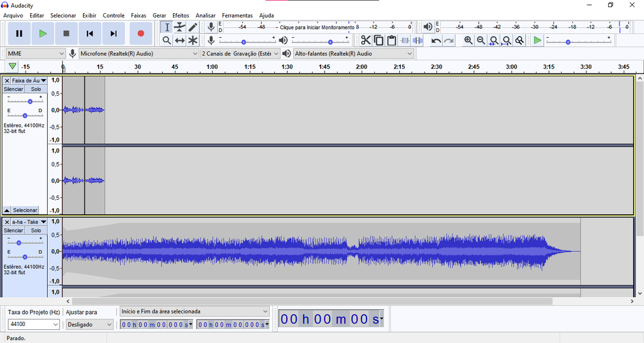The width and height of the screenshot is (644, 343).
Task: Choose the Draw pencil tool
Action: [193, 28]
